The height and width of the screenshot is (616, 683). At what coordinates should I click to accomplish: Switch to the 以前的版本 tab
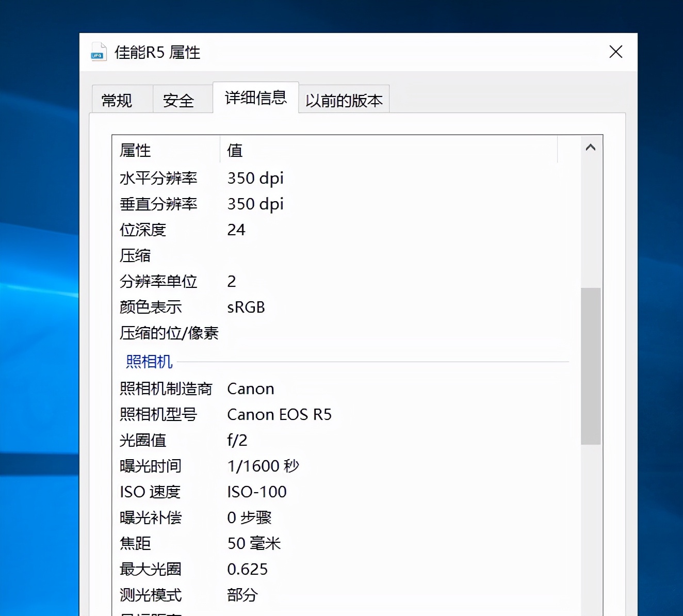[x=344, y=100]
